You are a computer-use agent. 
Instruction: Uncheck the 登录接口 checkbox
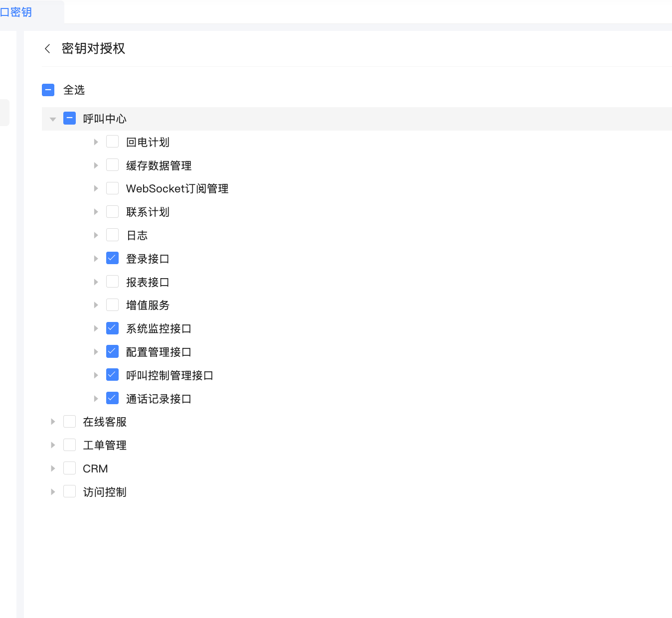point(113,258)
